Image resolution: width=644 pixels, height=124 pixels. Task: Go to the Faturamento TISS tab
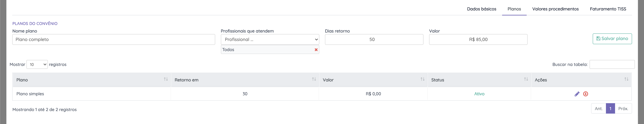(608, 9)
